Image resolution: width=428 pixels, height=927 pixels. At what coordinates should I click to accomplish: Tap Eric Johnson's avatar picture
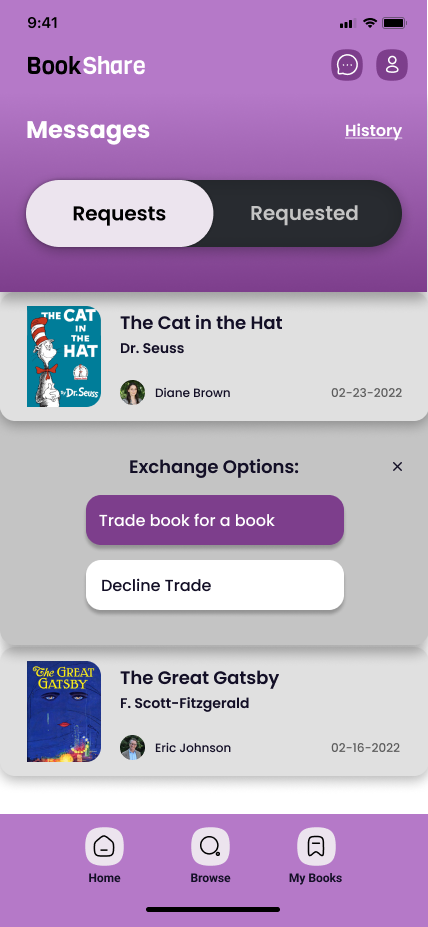[x=132, y=747]
